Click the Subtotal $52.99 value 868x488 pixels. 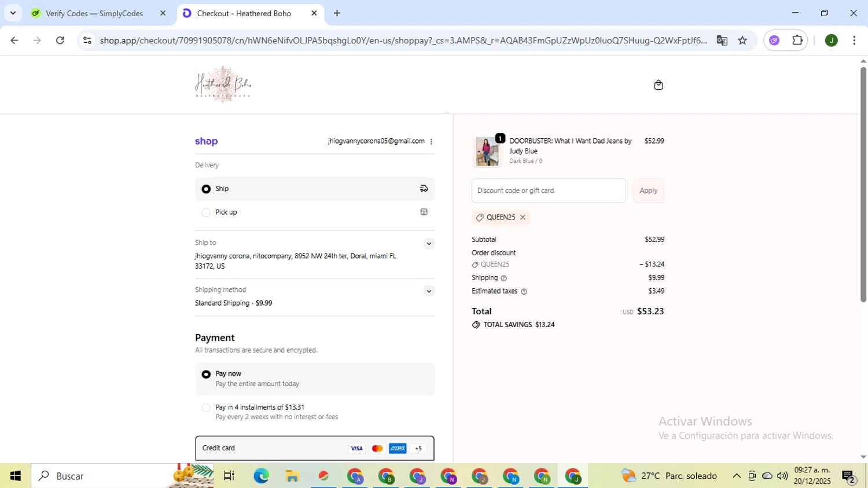[654, 240]
